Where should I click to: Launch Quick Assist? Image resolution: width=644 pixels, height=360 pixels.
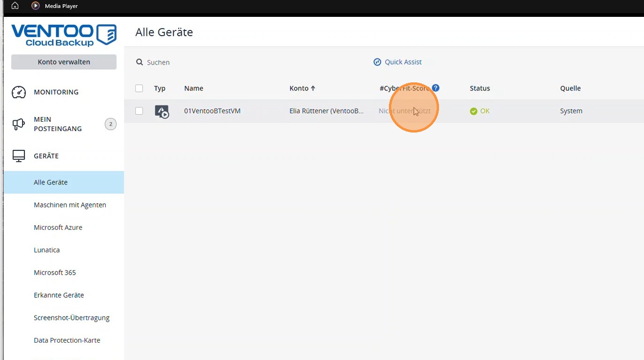(403, 62)
